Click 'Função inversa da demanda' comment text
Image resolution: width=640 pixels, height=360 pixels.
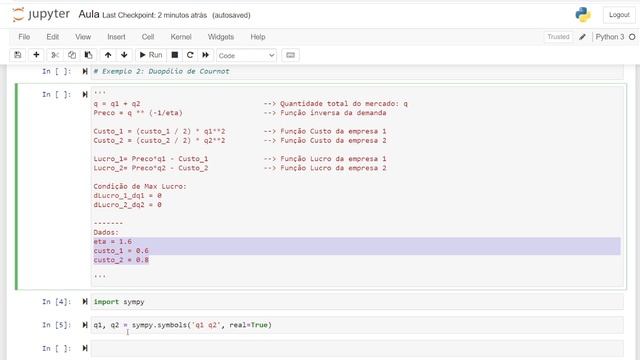(x=333, y=113)
